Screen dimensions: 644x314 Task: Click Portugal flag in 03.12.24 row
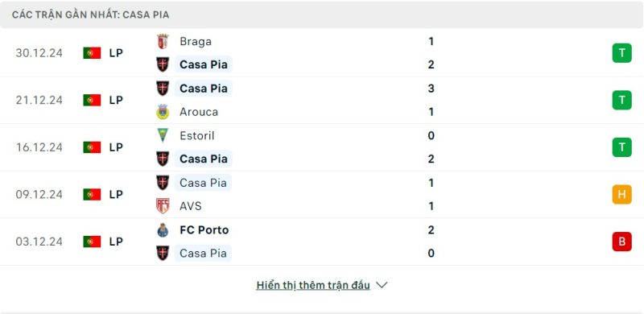tap(92, 242)
